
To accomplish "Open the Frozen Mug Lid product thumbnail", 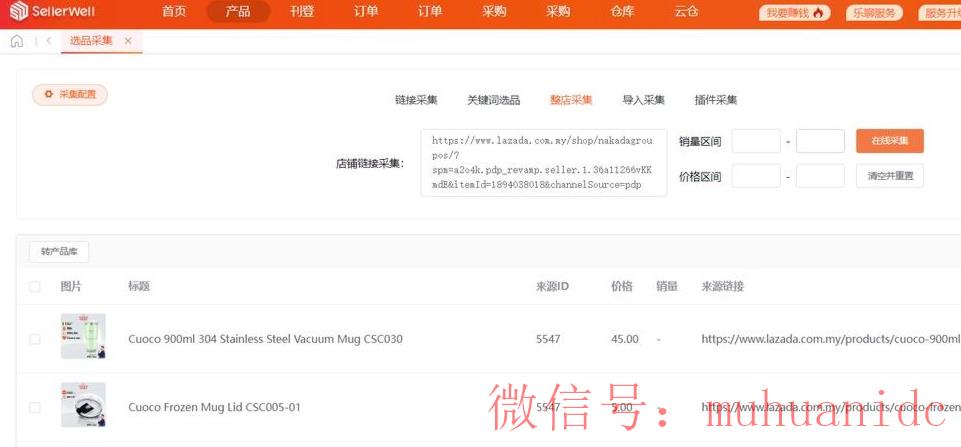I will (x=83, y=405).
